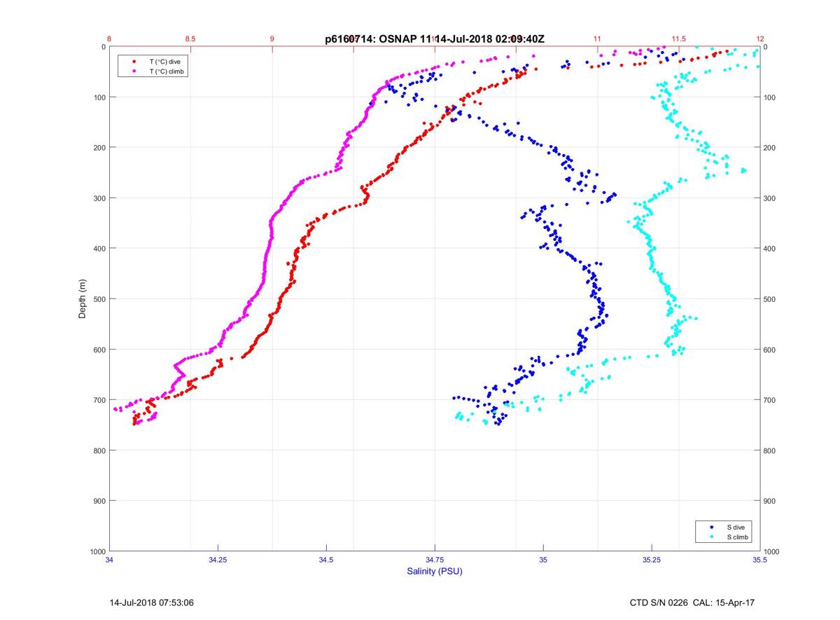The image size is (840, 620).
Task: Click depth tick '700' on left axis
Action: (x=99, y=399)
